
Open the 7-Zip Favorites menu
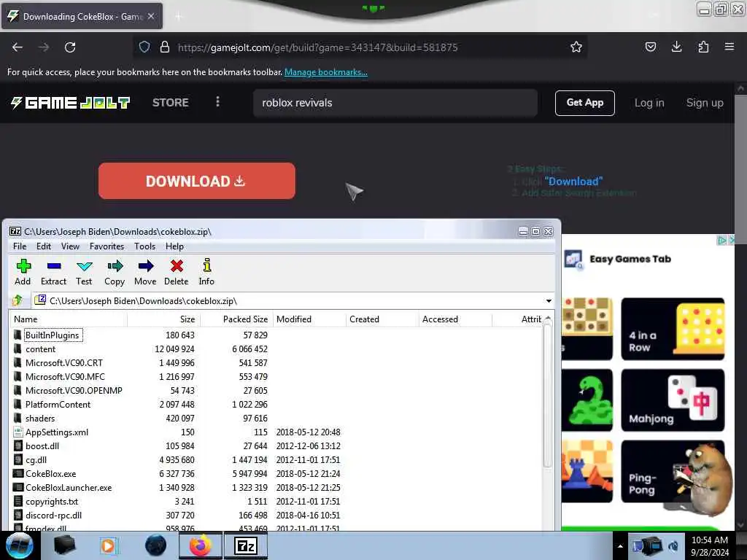pos(107,246)
